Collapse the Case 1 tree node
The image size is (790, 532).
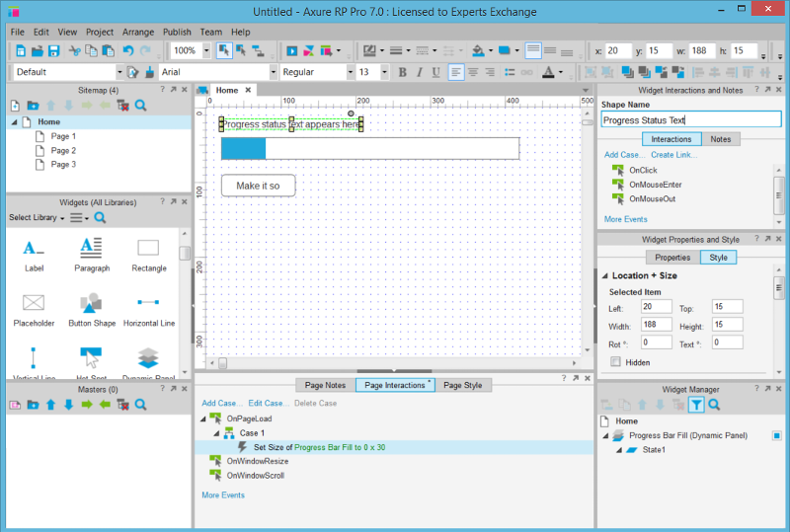coord(216,433)
